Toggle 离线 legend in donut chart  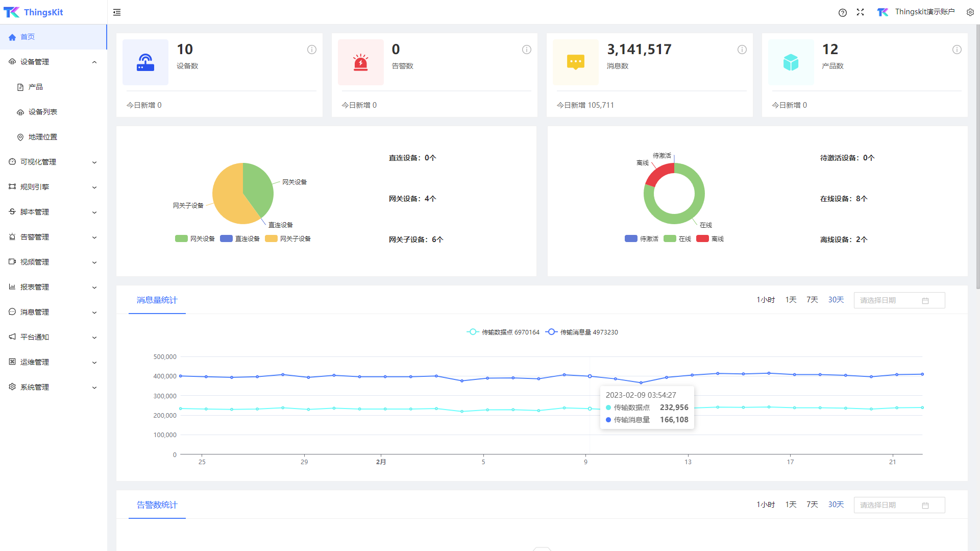point(710,238)
